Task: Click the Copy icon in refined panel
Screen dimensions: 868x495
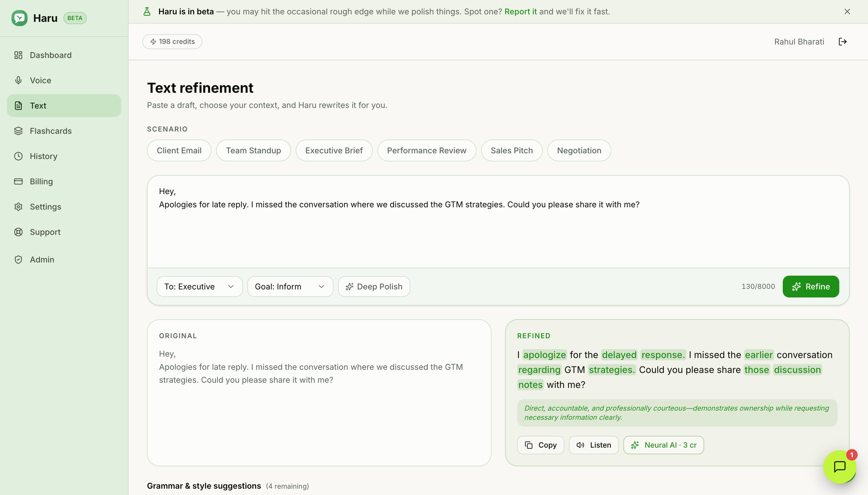Action: tap(529, 445)
